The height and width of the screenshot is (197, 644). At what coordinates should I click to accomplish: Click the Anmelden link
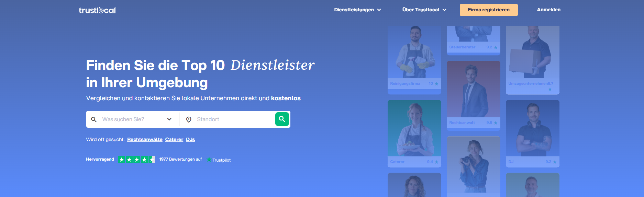548,10
